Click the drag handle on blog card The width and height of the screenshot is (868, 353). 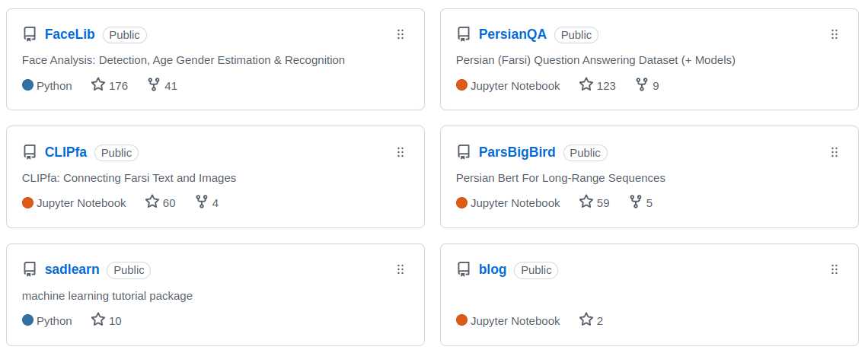[x=834, y=269]
